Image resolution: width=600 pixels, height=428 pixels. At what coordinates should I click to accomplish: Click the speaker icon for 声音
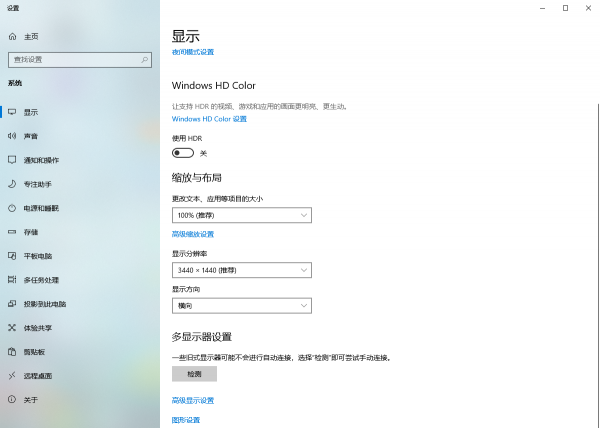(12, 136)
